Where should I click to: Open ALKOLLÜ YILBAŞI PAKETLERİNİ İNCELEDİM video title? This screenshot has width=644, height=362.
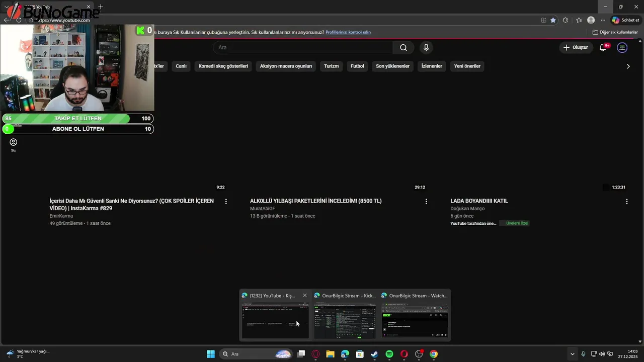pos(316,201)
